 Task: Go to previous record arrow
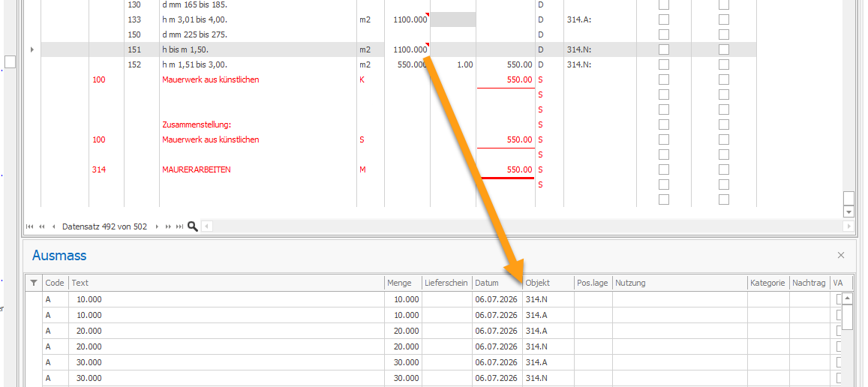tap(54, 226)
